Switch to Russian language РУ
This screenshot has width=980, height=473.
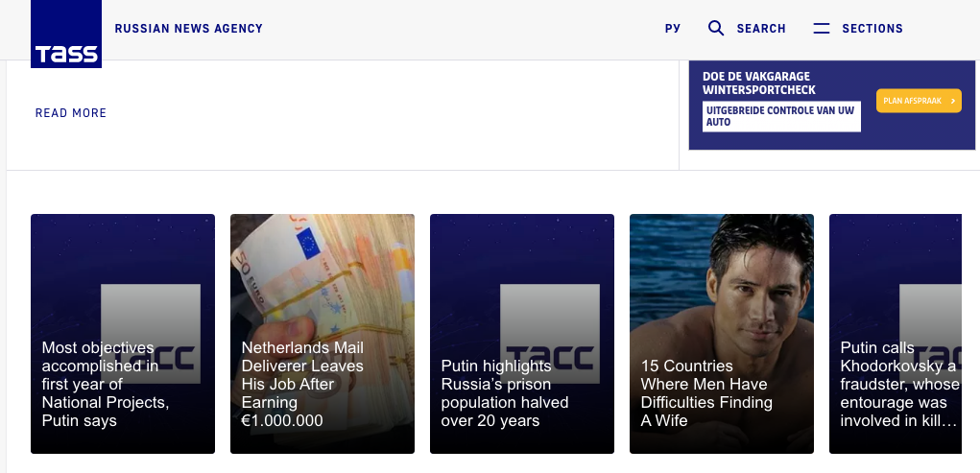(673, 29)
